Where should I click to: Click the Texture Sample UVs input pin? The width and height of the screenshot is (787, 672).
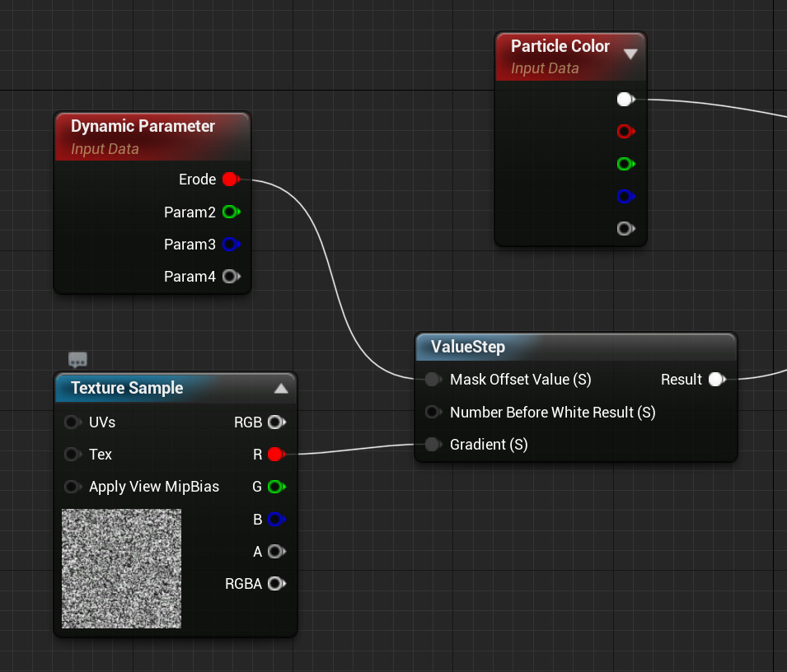pyautogui.click(x=72, y=422)
